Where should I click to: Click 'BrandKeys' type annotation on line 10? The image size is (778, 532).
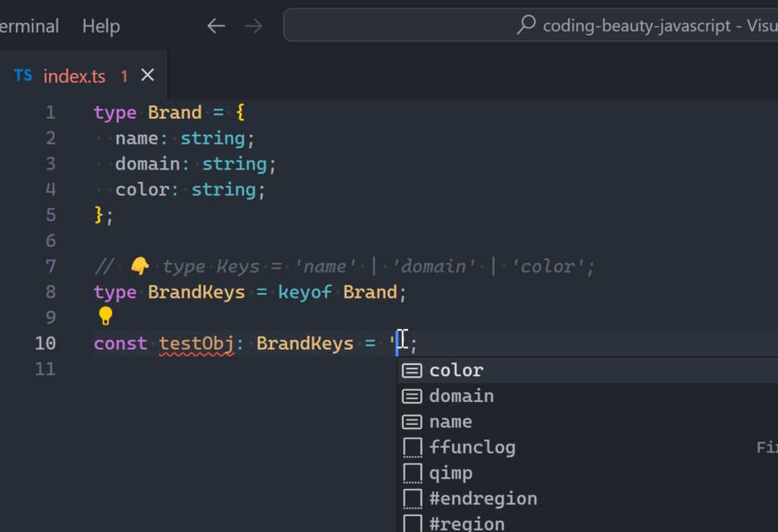305,344
